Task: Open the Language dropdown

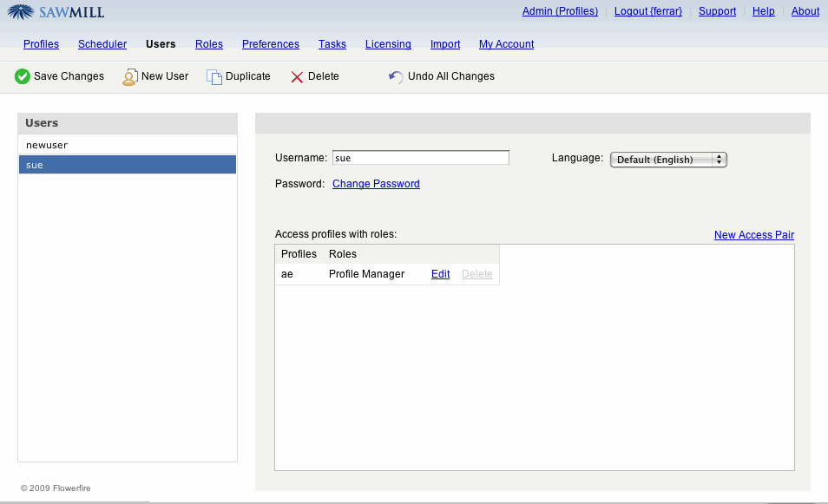Action: [668, 160]
